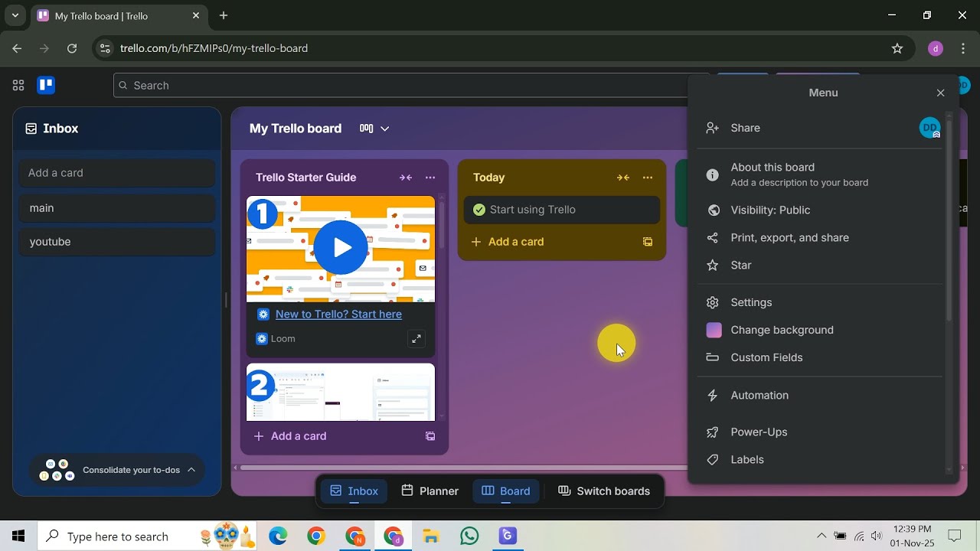
Task: Open New to Trello? Start here link
Action: pyautogui.click(x=338, y=315)
